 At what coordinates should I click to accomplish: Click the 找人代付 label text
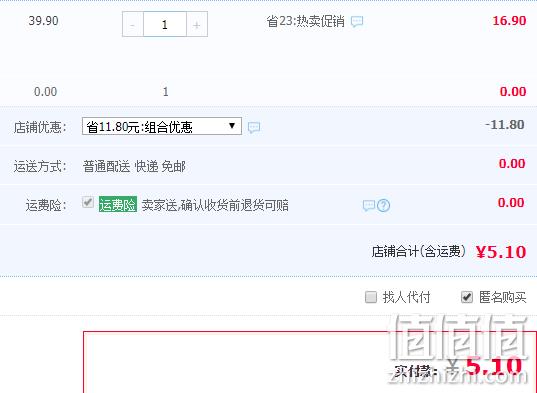(407, 297)
